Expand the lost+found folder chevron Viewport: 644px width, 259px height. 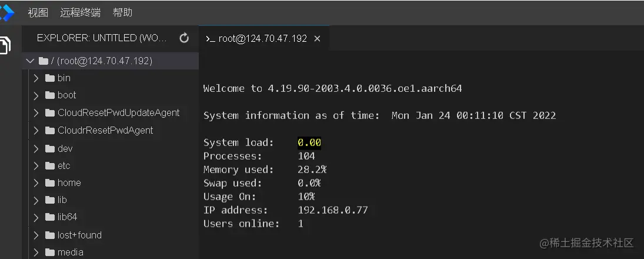click(x=36, y=235)
